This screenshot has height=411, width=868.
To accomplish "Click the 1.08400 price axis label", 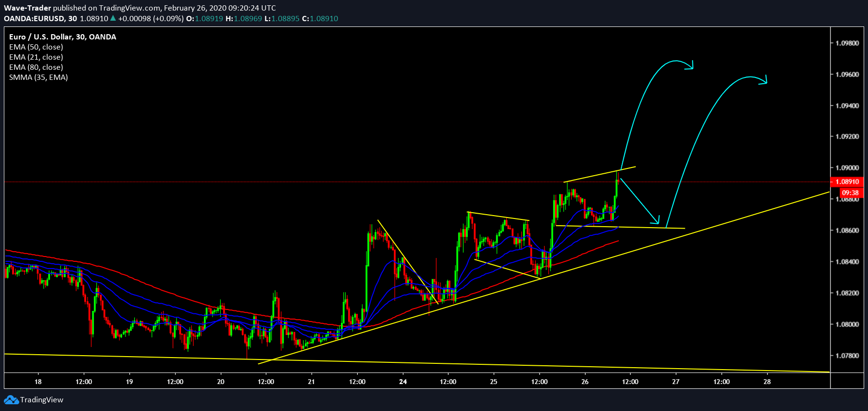I will click(x=847, y=262).
